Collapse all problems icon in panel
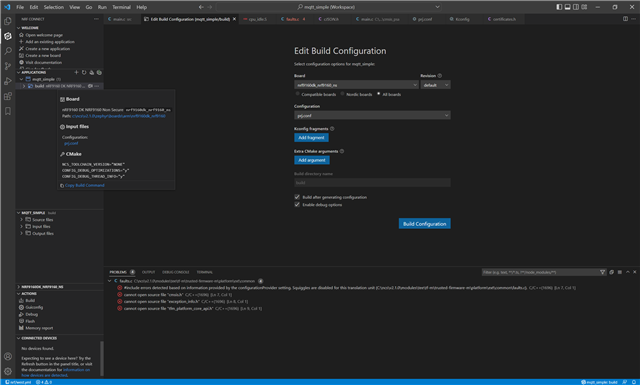640x385 pixels. [611, 272]
